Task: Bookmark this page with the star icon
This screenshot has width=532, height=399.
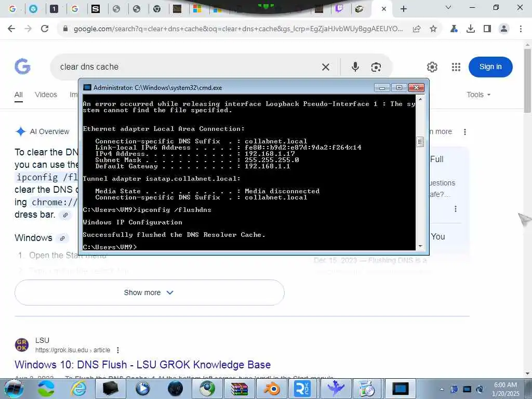Action: (433, 29)
